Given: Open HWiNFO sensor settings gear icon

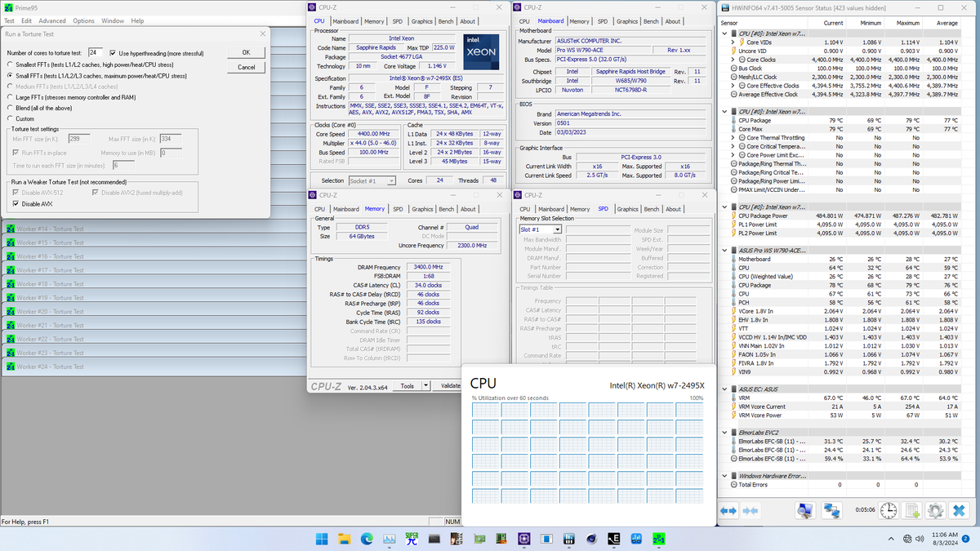Looking at the screenshot, I should (936, 510).
